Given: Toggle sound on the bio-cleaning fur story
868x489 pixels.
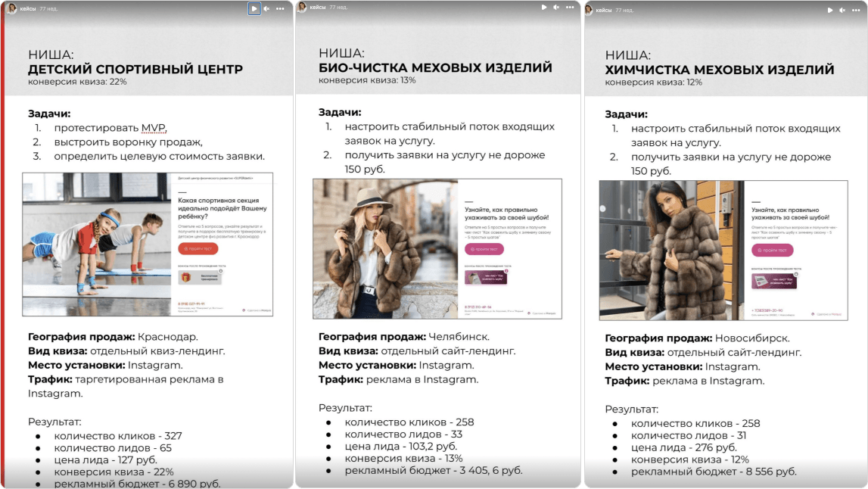Looking at the screenshot, I should [x=556, y=8].
